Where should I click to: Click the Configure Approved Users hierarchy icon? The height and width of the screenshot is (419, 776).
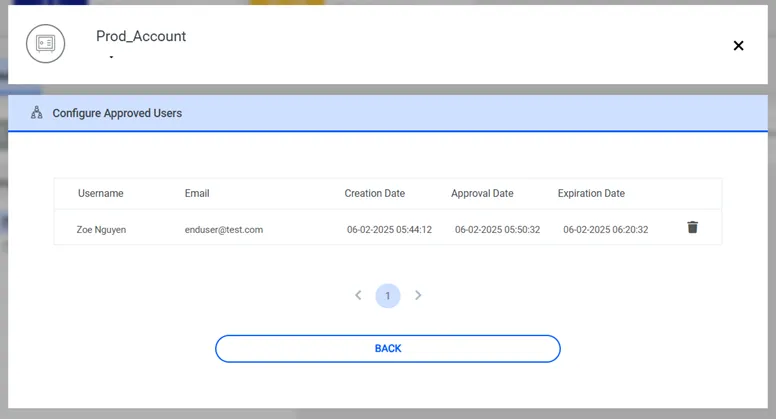(37, 113)
